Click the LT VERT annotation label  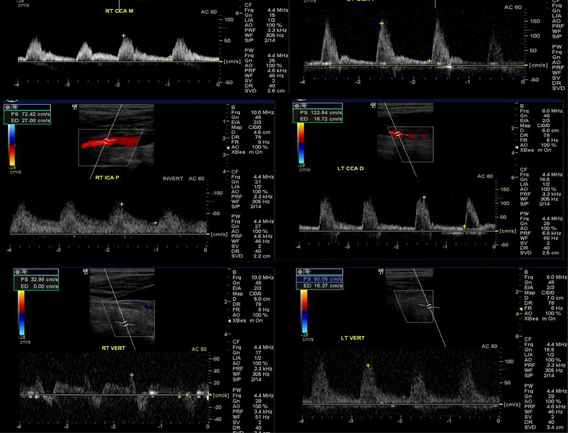352,338
